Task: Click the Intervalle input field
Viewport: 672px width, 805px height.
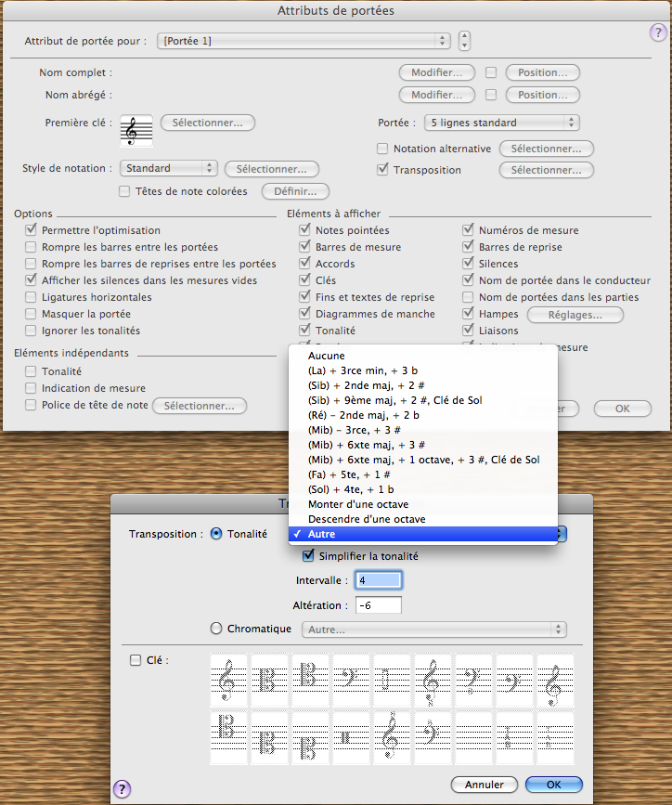Action: pyautogui.click(x=378, y=581)
